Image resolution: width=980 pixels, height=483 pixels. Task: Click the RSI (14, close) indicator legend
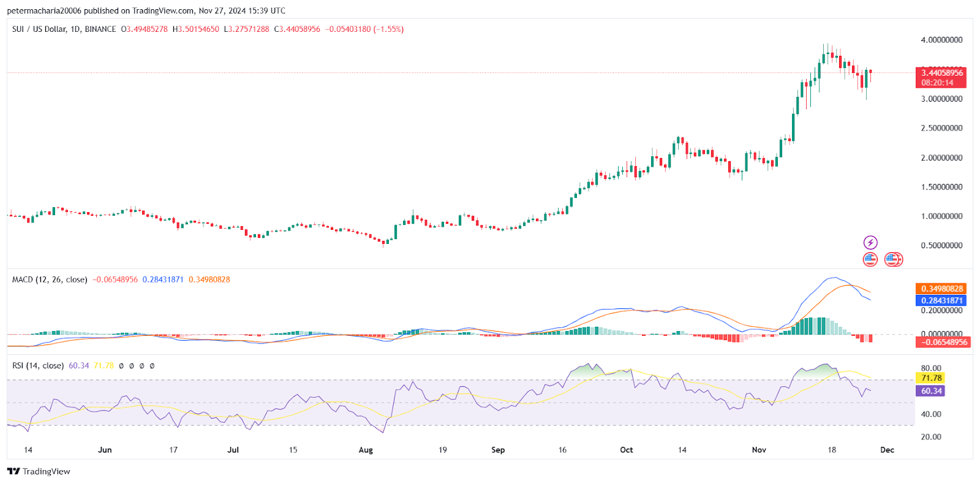click(x=38, y=366)
